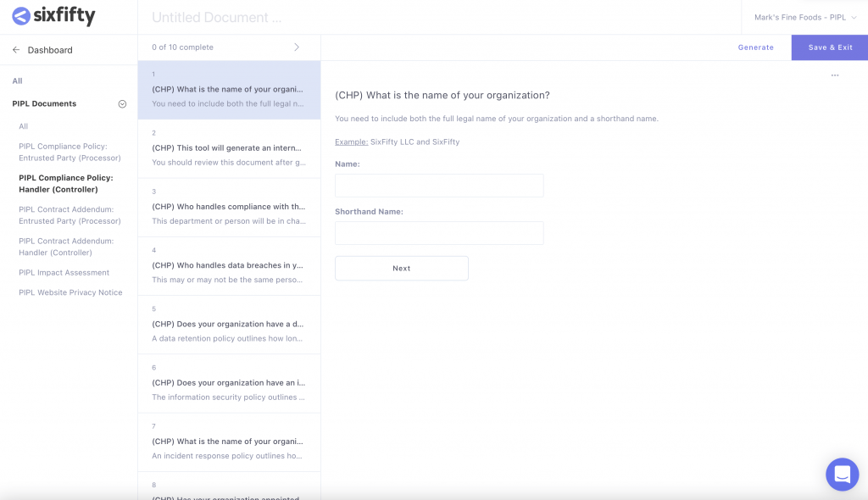Click the Untitled Document title field

click(216, 17)
